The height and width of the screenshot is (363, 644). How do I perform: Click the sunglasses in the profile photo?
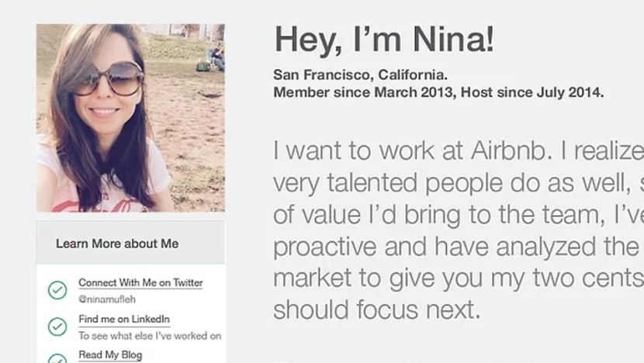[x=108, y=79]
